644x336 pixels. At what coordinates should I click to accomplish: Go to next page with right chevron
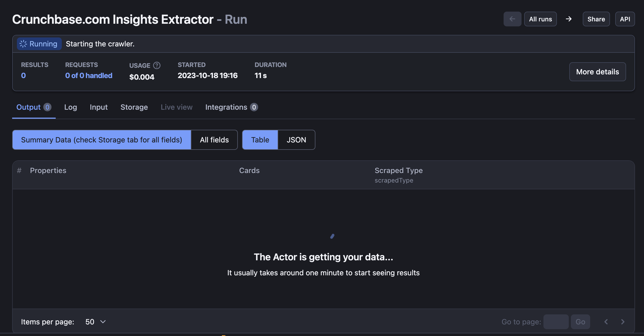623,321
